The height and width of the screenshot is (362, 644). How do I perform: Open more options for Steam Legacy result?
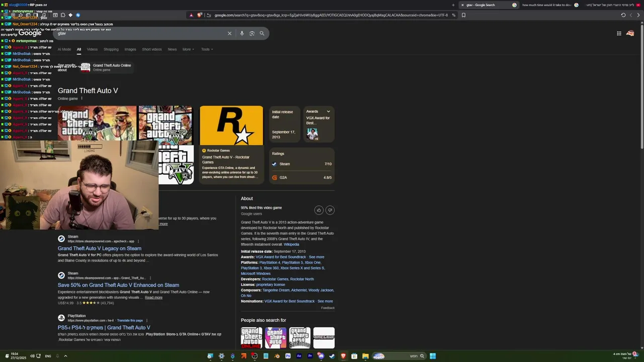pyautogui.click(x=138, y=241)
